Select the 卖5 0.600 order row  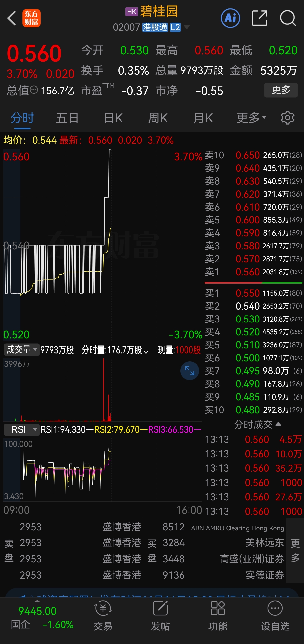(x=253, y=220)
